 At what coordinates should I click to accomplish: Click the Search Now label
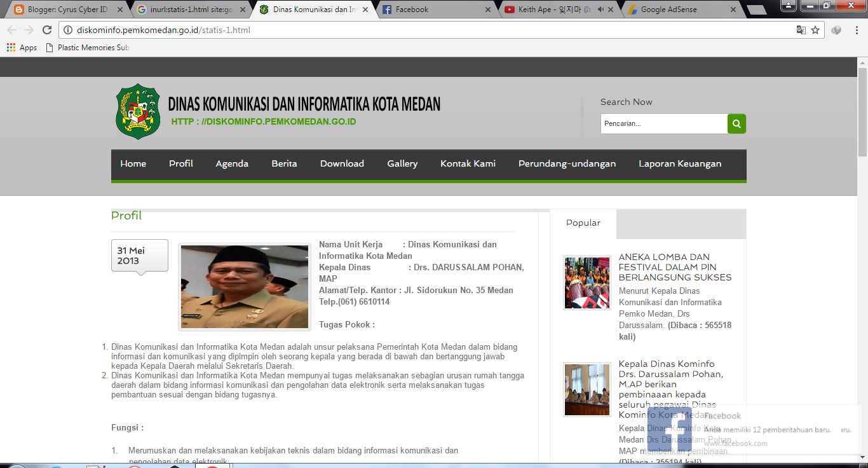click(x=627, y=102)
